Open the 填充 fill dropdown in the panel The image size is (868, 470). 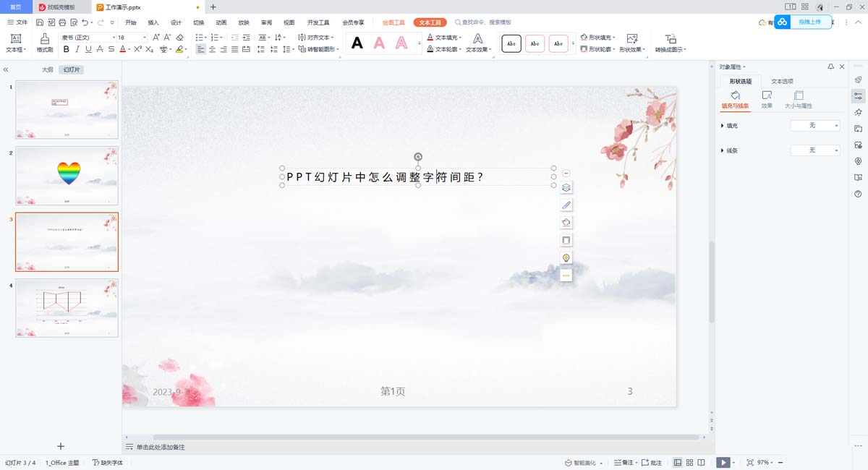815,126
